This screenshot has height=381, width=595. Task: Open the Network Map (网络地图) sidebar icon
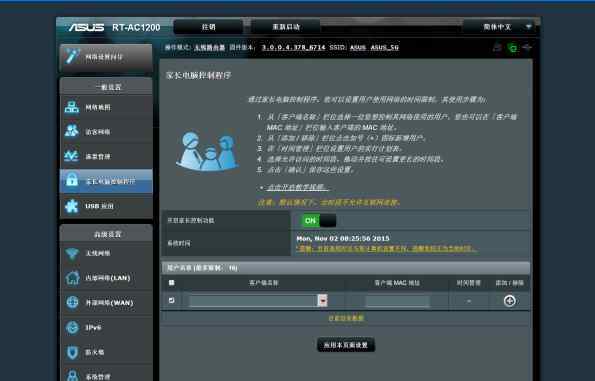pyautogui.click(x=72, y=107)
